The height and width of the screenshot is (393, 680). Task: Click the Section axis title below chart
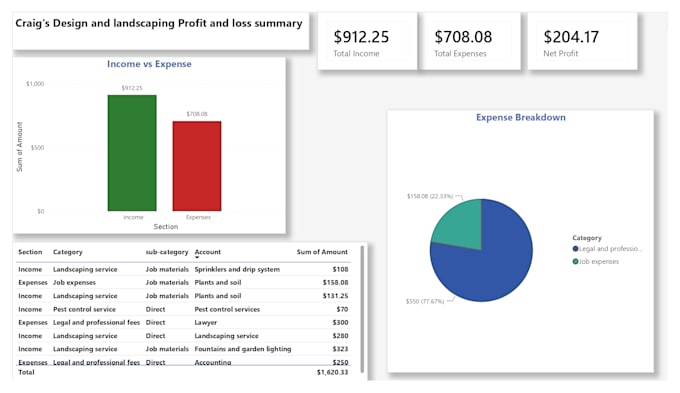[166, 226]
